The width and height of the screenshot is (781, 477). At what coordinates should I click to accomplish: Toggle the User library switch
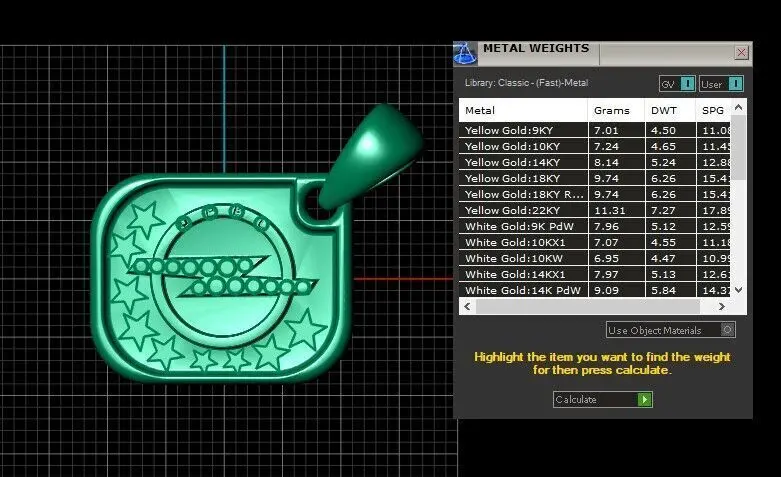(736, 84)
